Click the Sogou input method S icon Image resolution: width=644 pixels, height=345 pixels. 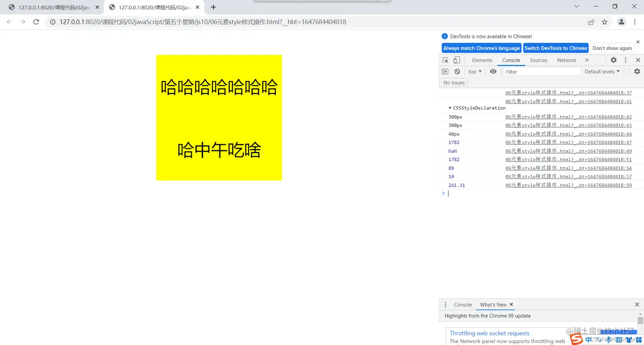pos(577,339)
